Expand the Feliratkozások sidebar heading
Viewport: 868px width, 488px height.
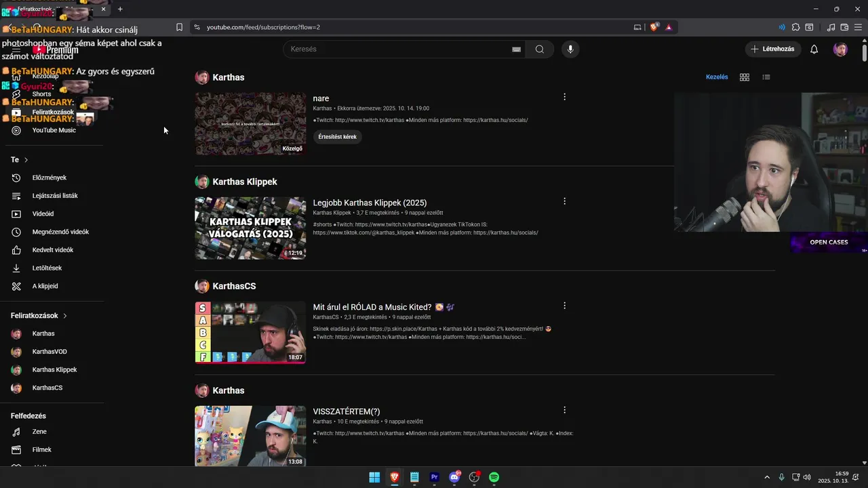pyautogui.click(x=39, y=316)
